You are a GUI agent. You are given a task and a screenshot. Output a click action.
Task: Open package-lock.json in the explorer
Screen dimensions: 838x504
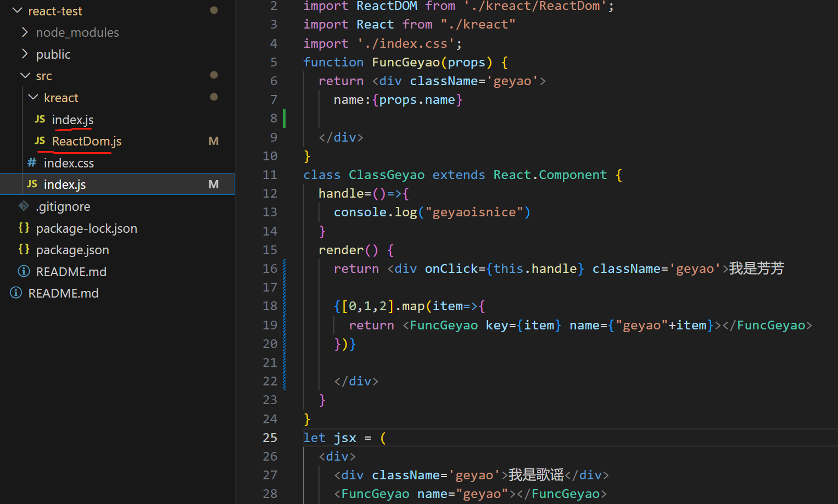[86, 228]
